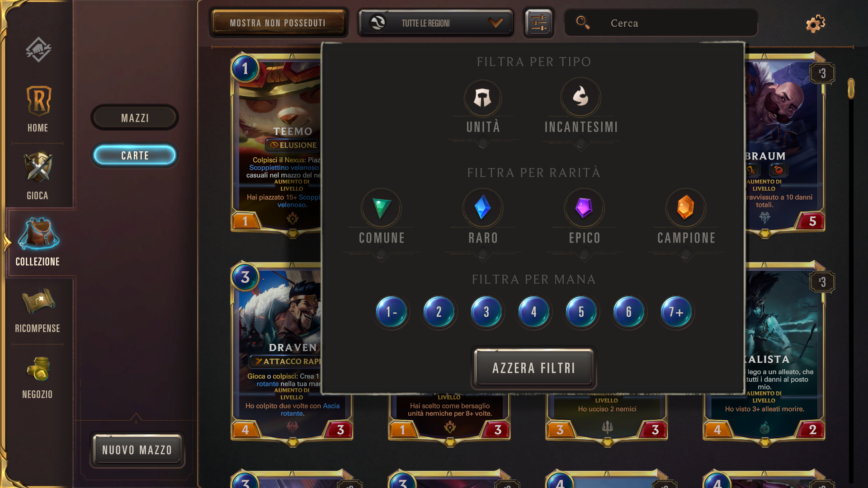This screenshot has width=868, height=488.
Task: Click the filter sliders icon
Action: 539,23
